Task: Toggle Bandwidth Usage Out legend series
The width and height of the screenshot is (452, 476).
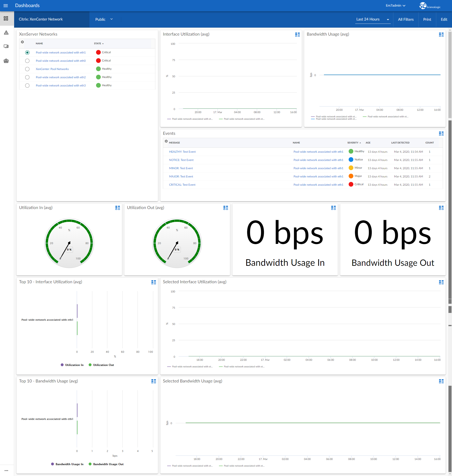Action: [106, 464]
